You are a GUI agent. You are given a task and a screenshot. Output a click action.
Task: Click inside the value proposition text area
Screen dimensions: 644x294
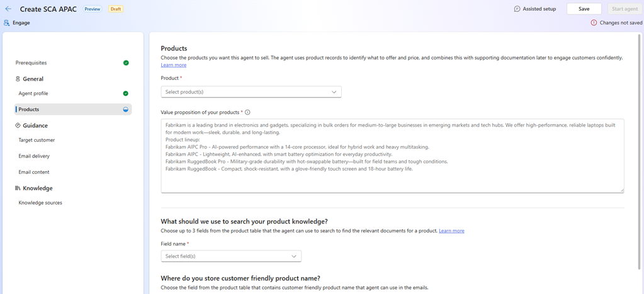click(x=392, y=181)
